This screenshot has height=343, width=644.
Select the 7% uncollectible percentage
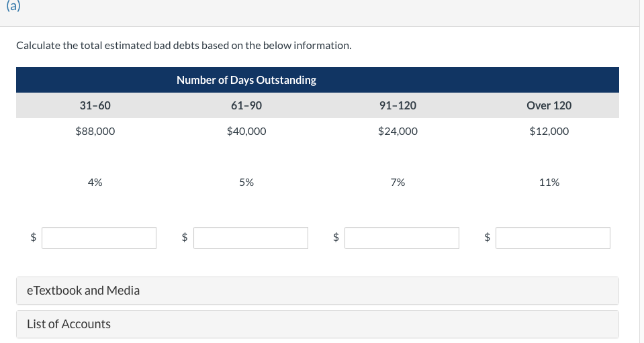point(398,182)
